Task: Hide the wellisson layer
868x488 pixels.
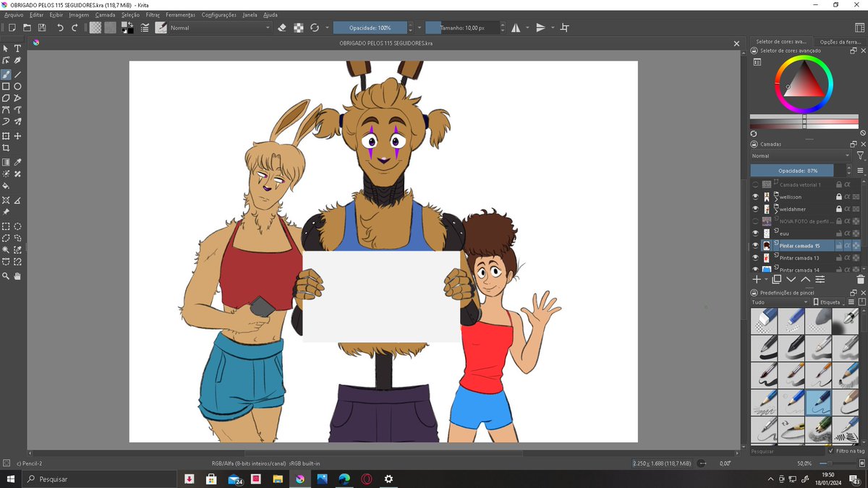Action: [x=755, y=197]
